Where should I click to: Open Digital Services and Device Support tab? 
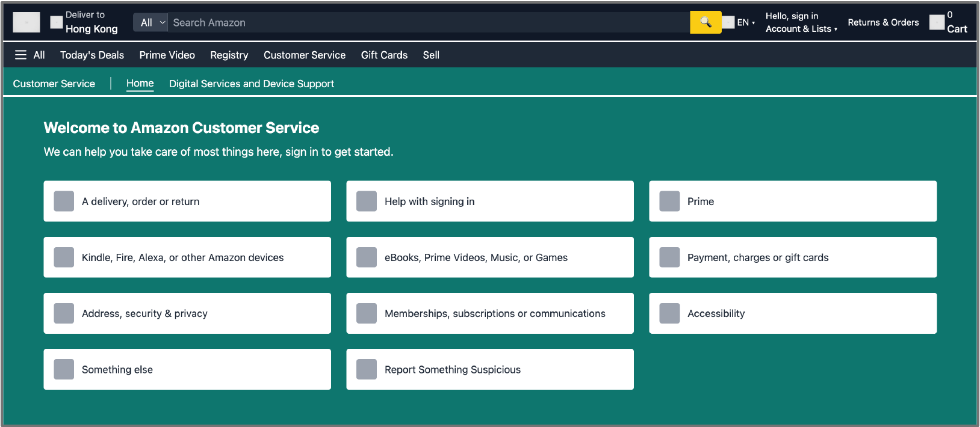click(x=252, y=84)
